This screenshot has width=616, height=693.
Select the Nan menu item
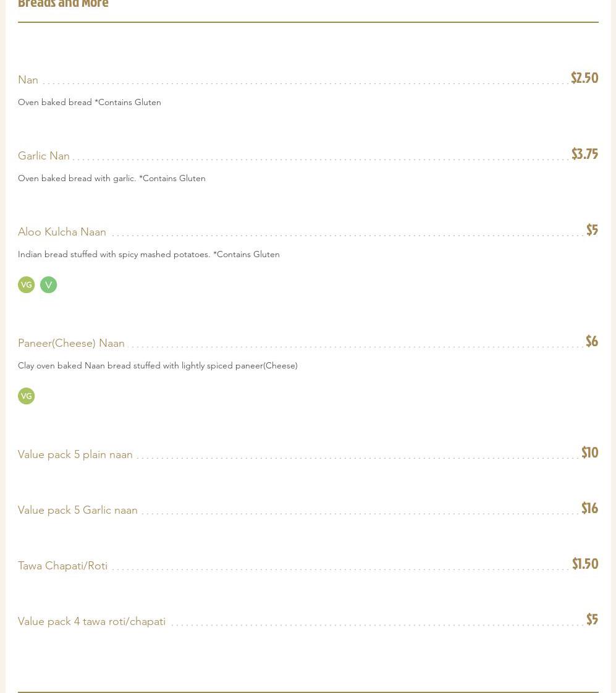coord(28,80)
